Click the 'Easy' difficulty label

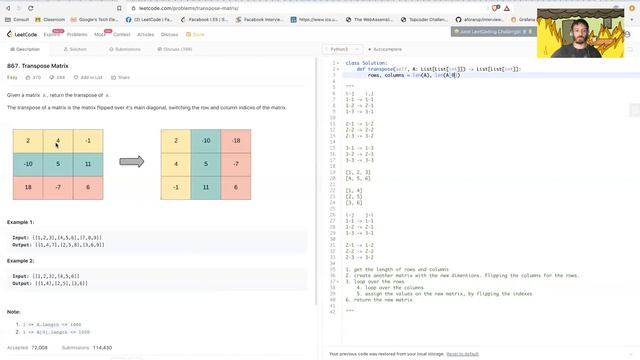[x=12, y=77]
